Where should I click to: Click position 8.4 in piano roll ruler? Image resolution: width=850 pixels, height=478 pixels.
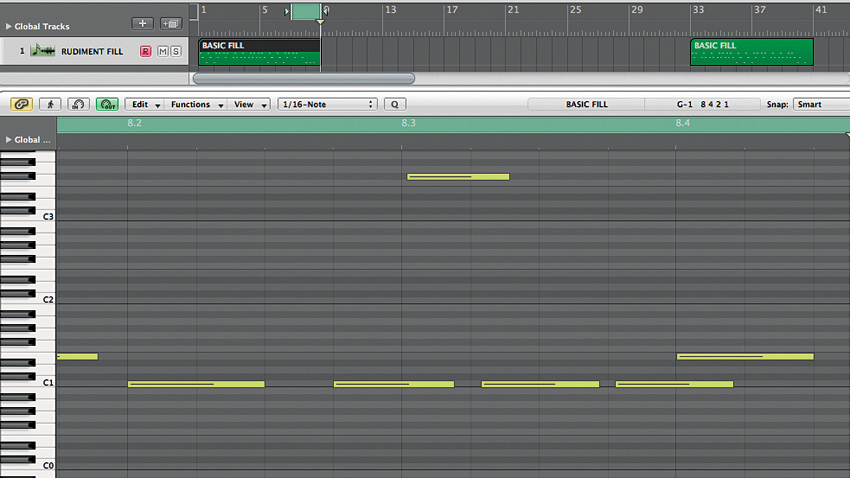[682, 123]
